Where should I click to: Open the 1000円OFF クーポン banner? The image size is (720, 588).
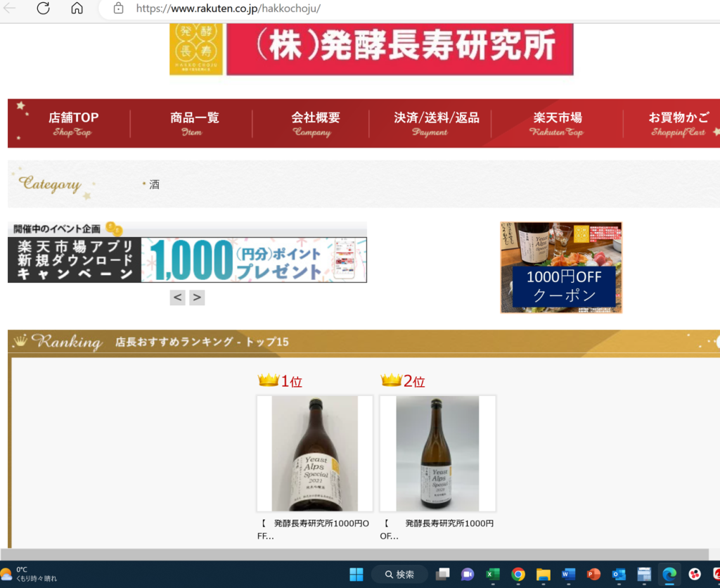(x=561, y=268)
